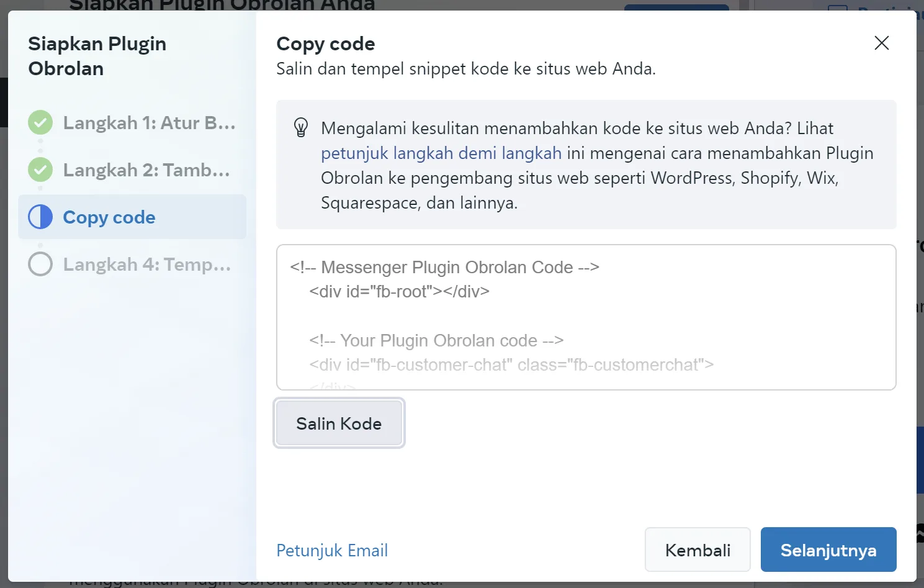Click the lightbulb tip icon
Screen dimensions: 924x588
300,127
